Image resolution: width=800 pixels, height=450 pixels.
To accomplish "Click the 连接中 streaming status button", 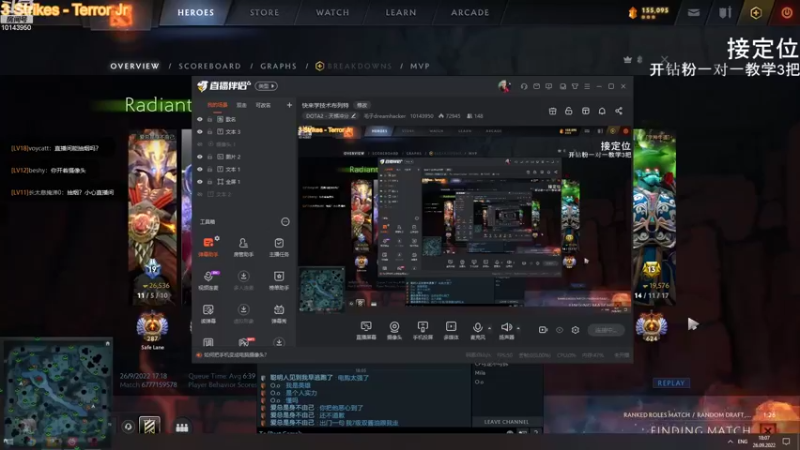I will 606,330.
